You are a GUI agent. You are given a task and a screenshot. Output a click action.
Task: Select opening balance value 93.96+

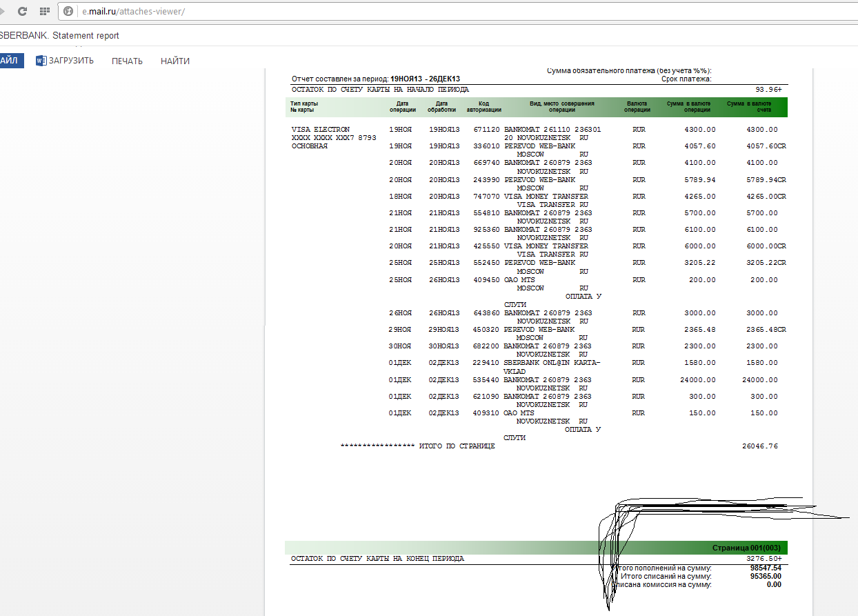768,90
